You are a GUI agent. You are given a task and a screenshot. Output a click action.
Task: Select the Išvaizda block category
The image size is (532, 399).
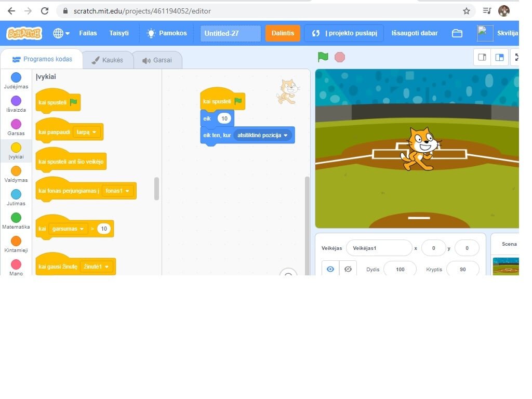tap(16, 104)
